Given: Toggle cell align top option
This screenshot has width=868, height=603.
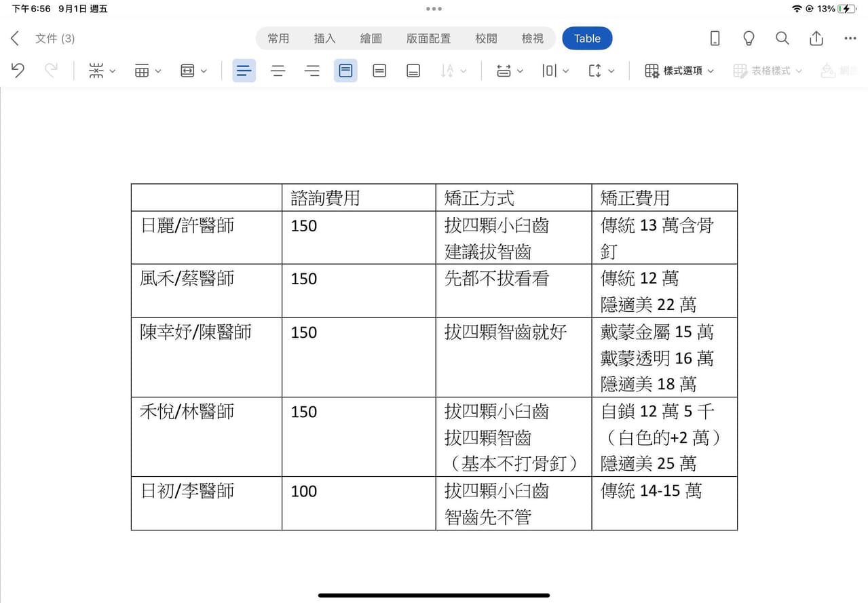Looking at the screenshot, I should pyautogui.click(x=345, y=71).
